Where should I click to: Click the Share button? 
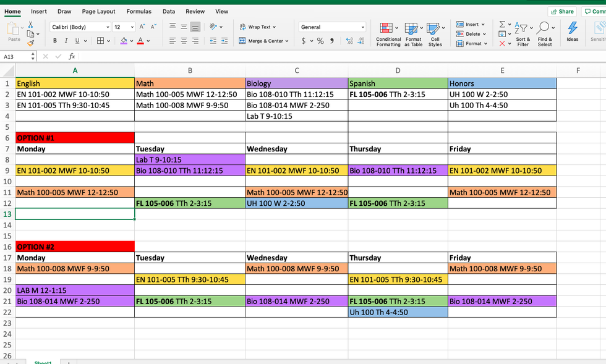coord(561,11)
